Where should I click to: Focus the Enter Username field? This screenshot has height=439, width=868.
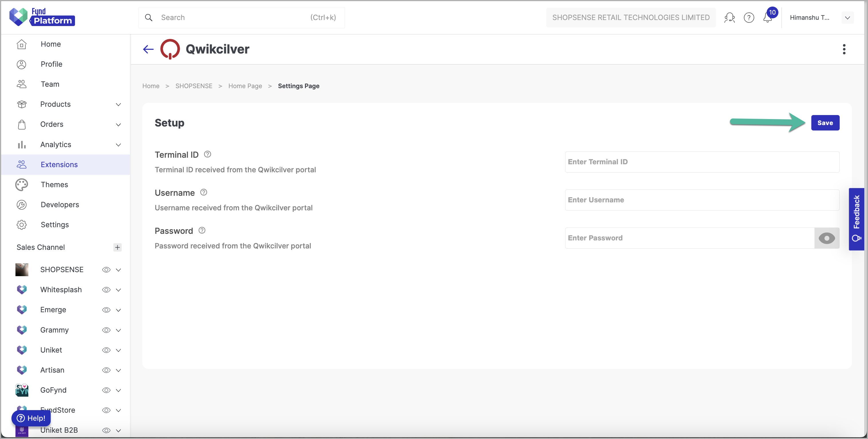(702, 200)
